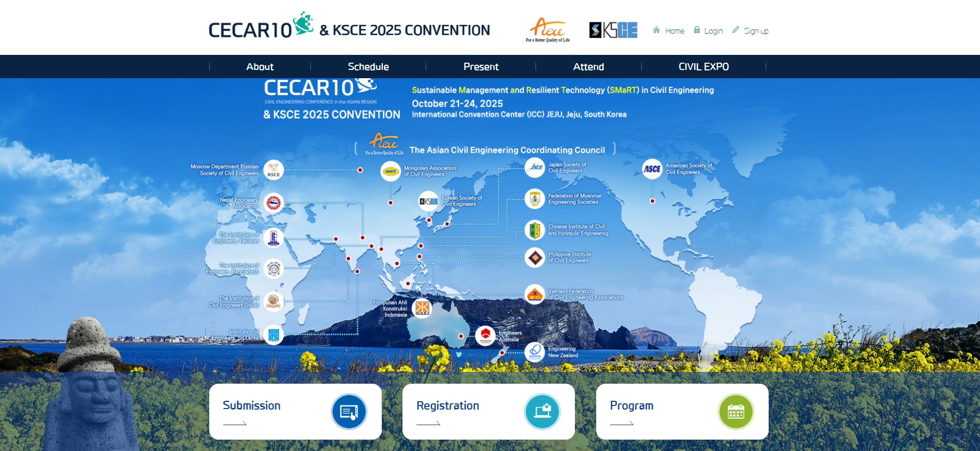
Task: Click the JSCE logo on map
Action: point(535,167)
